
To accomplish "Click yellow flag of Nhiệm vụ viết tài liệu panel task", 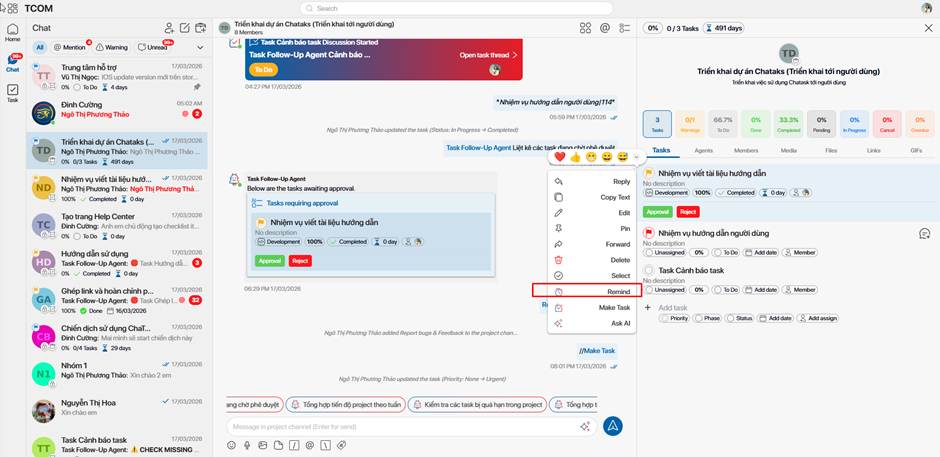I will pyautogui.click(x=648, y=173).
